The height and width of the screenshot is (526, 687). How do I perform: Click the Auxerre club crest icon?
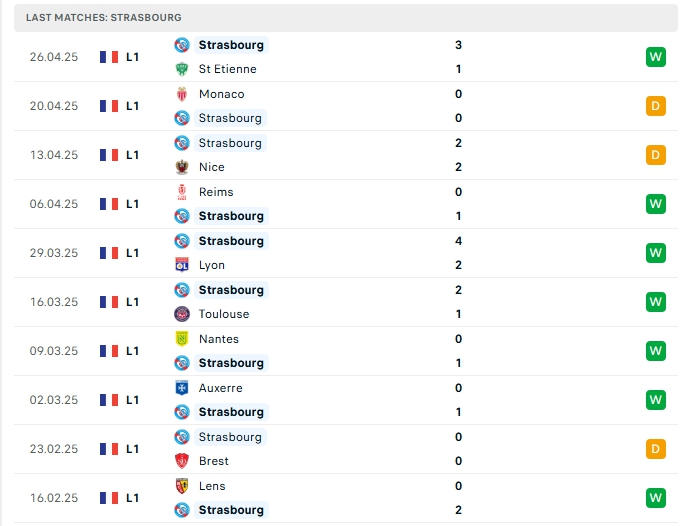[182, 388]
